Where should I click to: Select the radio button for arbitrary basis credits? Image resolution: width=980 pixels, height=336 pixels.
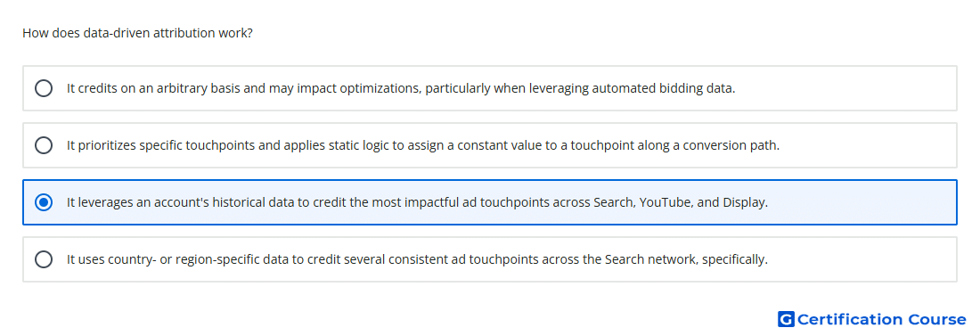(x=44, y=88)
